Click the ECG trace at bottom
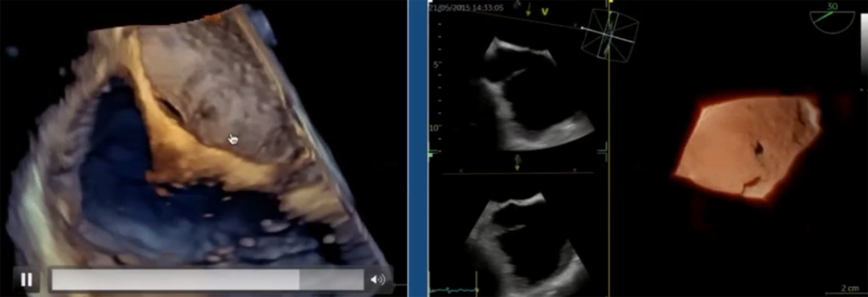Viewport: 868px width, 297px height. [454, 289]
